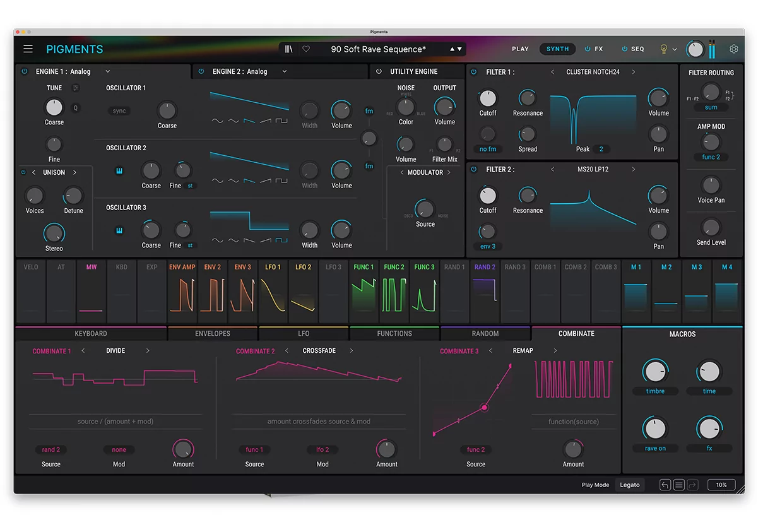The height and width of the screenshot is (532, 763).
Task: Click the unison waveform icon on Oscillator 2
Action: point(119,170)
